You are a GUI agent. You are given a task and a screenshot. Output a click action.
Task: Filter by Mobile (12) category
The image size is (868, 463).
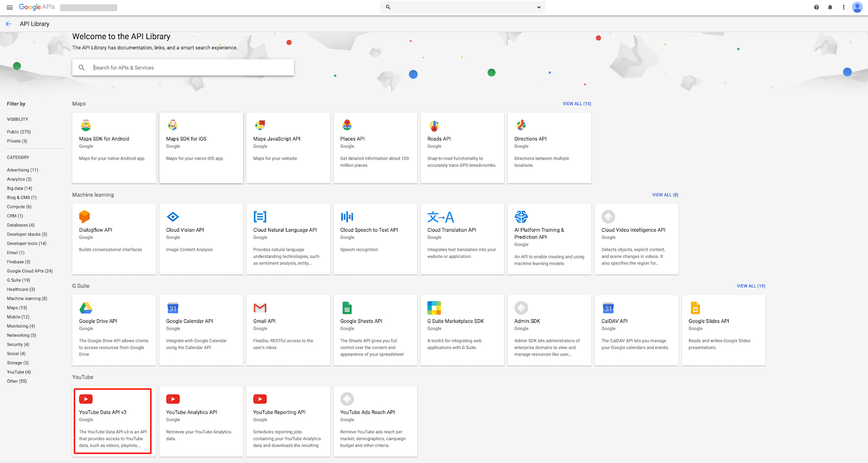(18, 317)
